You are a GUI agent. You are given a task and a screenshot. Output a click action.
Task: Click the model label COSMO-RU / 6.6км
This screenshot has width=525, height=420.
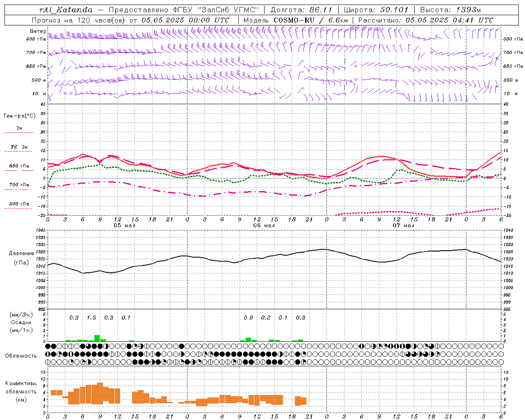[x=311, y=20]
